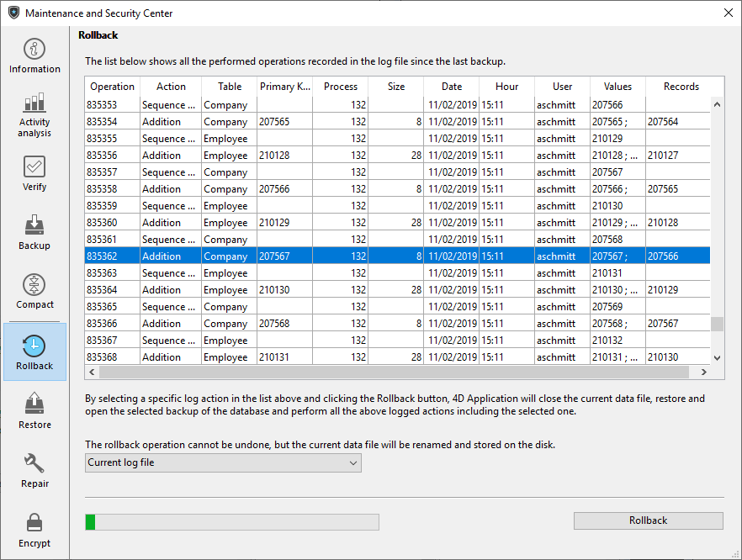The width and height of the screenshot is (742, 560).
Task: Close the Maintenance and Security Center window
Action: [x=728, y=13]
